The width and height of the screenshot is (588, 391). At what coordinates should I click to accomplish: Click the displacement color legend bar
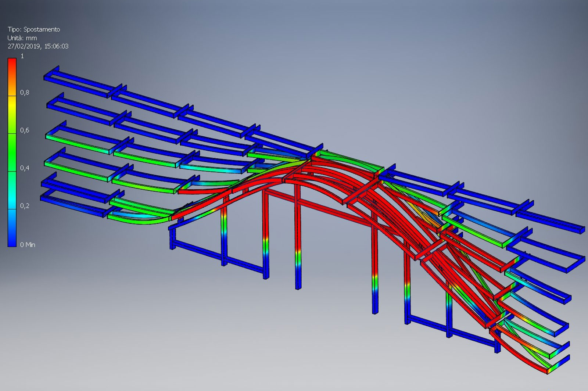[12, 152]
